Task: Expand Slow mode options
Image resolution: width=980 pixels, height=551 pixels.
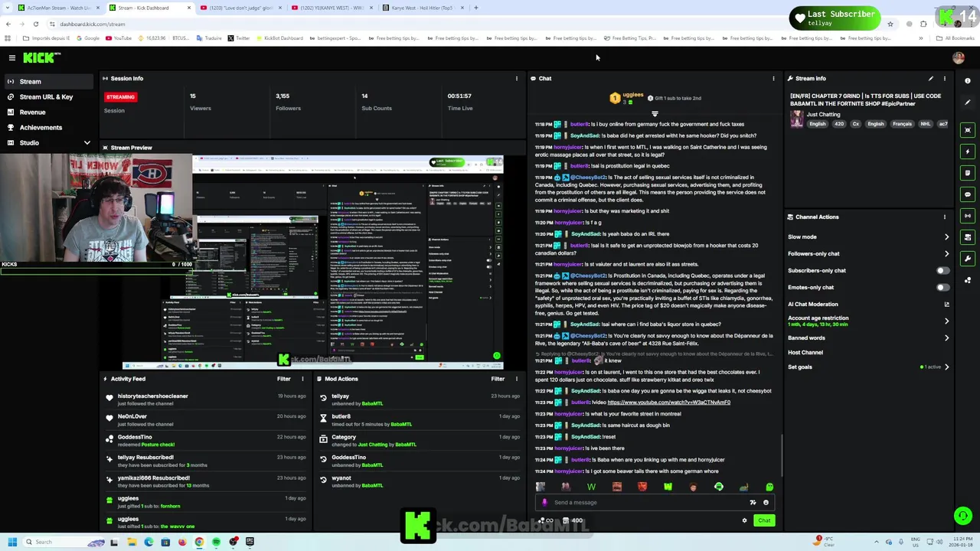Action: pos(946,236)
